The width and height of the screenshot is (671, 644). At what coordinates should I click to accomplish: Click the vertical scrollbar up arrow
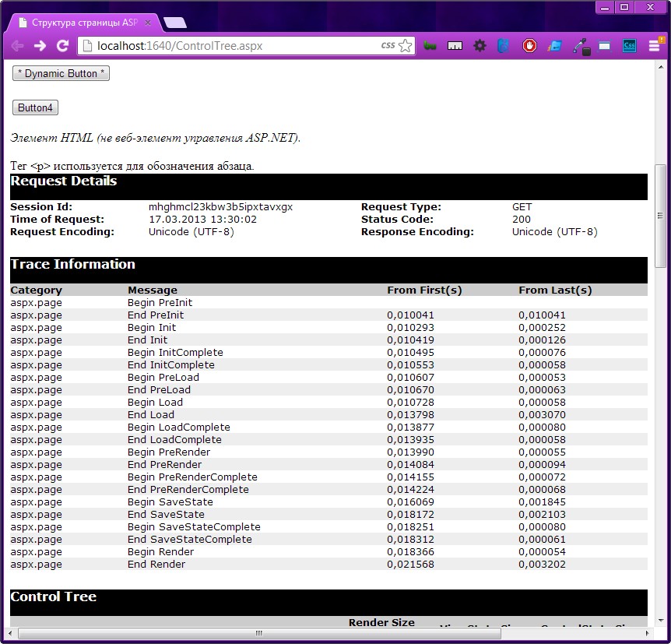[x=660, y=67]
